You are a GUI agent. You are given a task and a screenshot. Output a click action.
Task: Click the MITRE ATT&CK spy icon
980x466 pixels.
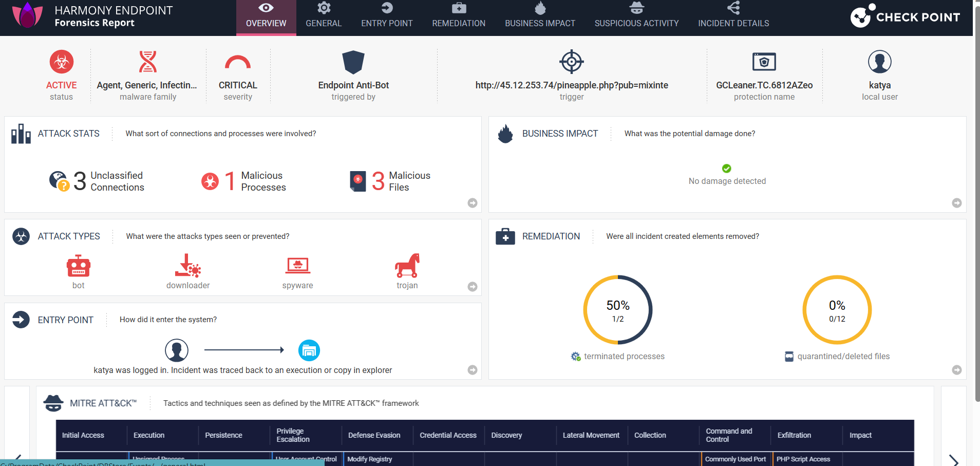[53, 403]
